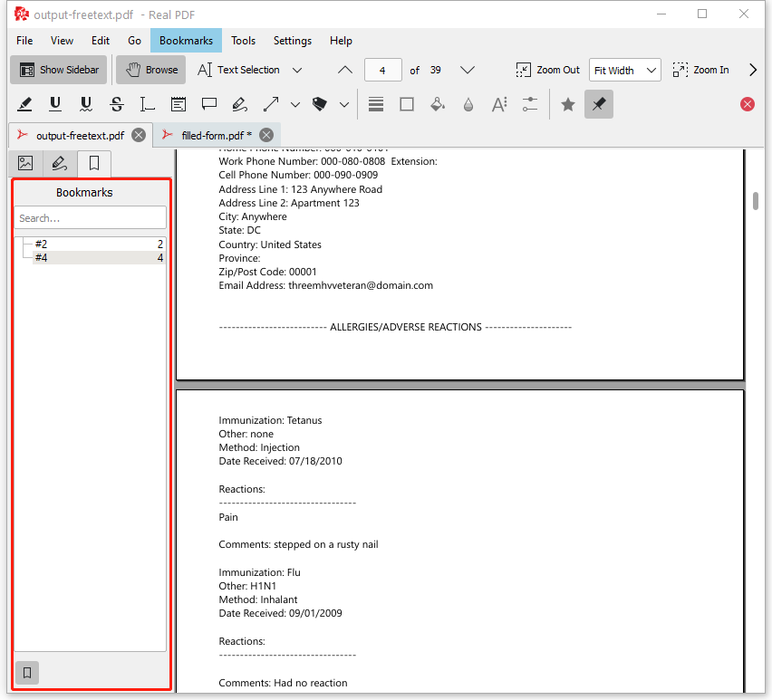The width and height of the screenshot is (772, 700).
Task: Select the stamp annotation tool
Action: click(x=320, y=104)
